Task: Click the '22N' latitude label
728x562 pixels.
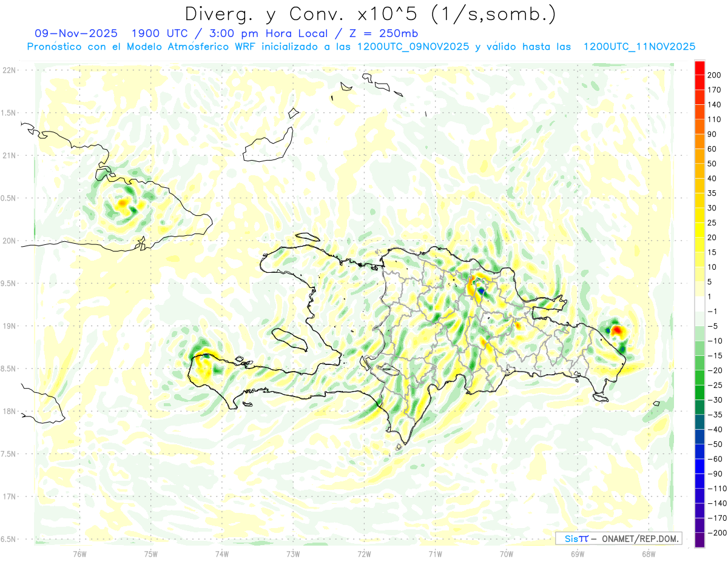Action: (x=8, y=70)
